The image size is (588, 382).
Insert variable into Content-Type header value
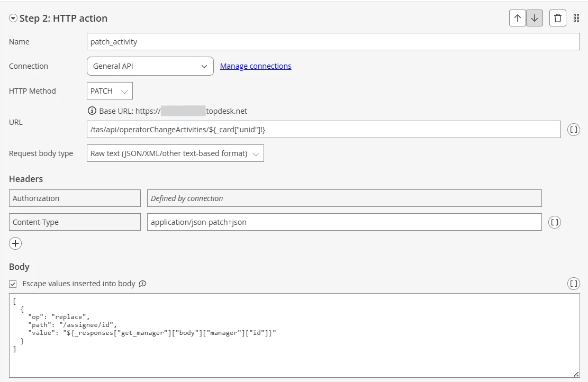pyautogui.click(x=555, y=222)
